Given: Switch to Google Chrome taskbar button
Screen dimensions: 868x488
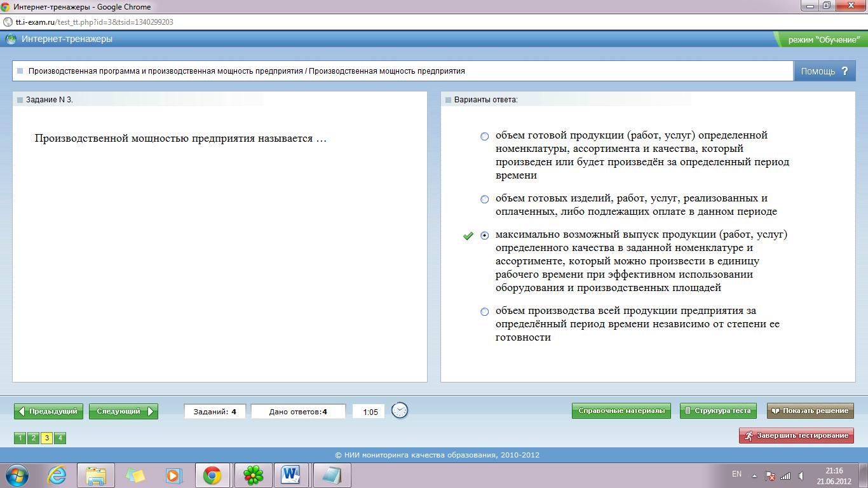Looking at the screenshot, I should 212,475.
